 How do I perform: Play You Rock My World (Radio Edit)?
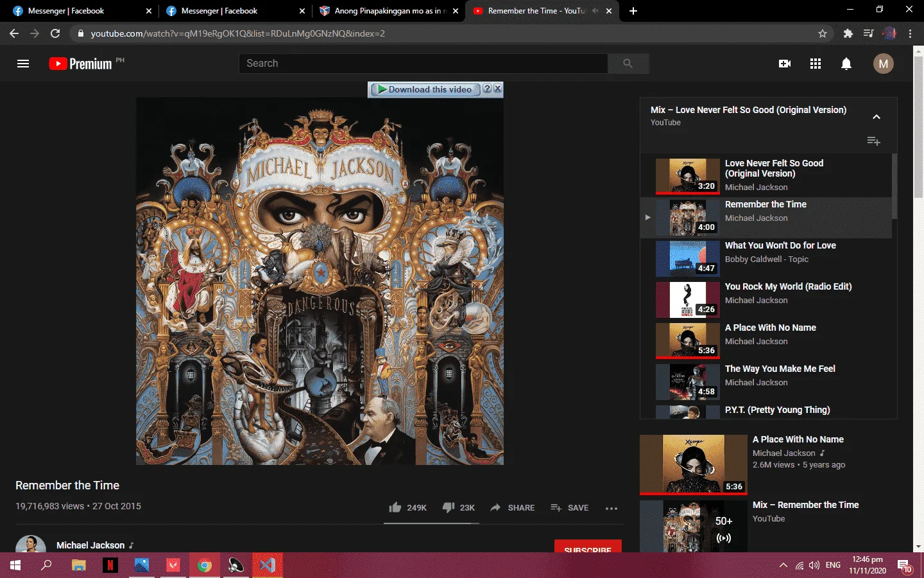click(x=766, y=299)
